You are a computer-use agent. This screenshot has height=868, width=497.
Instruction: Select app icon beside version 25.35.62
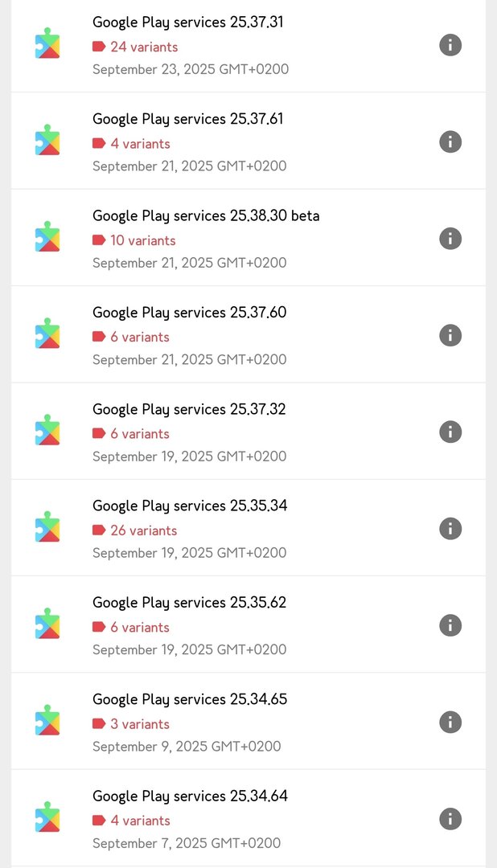pyautogui.click(x=47, y=624)
